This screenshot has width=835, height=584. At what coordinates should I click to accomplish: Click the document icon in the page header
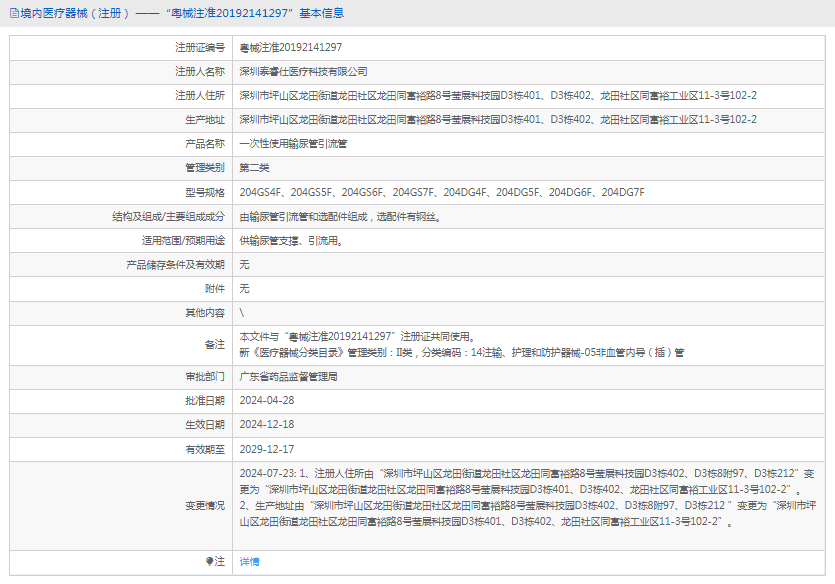(x=14, y=13)
